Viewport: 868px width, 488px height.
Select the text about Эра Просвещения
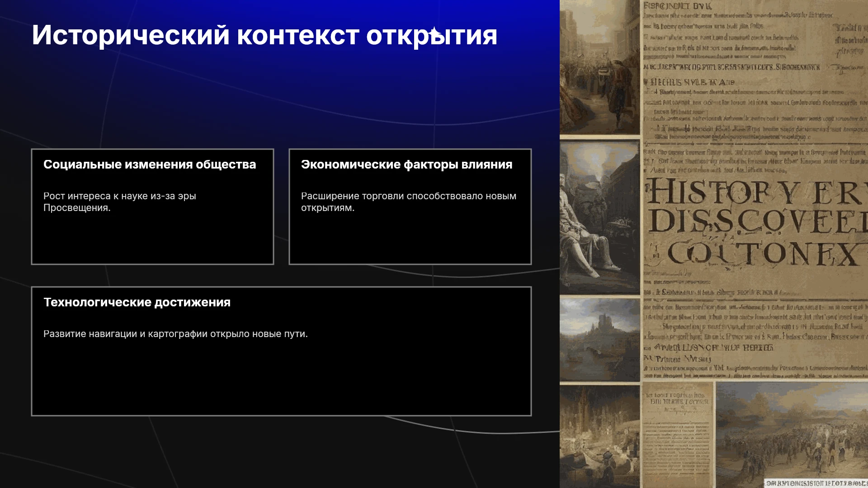(x=120, y=202)
